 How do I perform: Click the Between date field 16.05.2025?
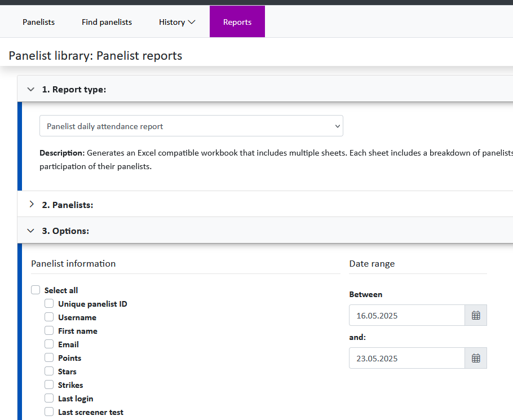(407, 315)
